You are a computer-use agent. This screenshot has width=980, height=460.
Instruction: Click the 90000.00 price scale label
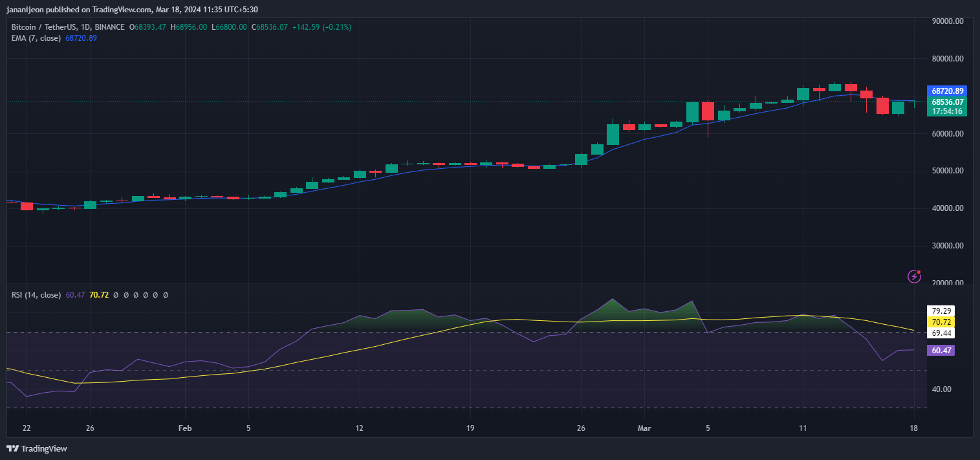pos(948,21)
